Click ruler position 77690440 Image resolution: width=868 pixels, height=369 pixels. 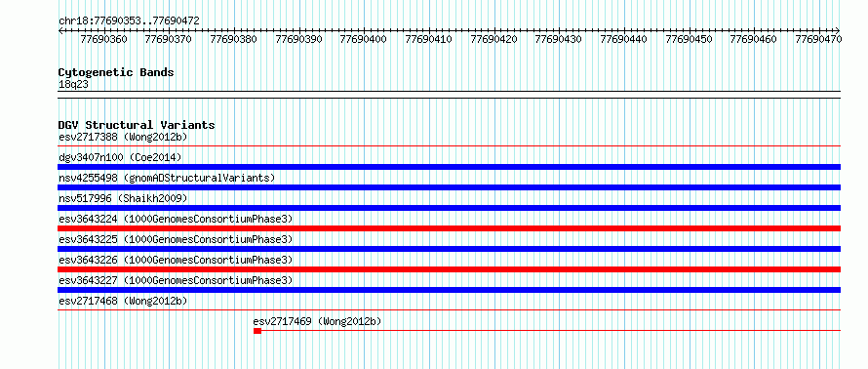coord(623,39)
